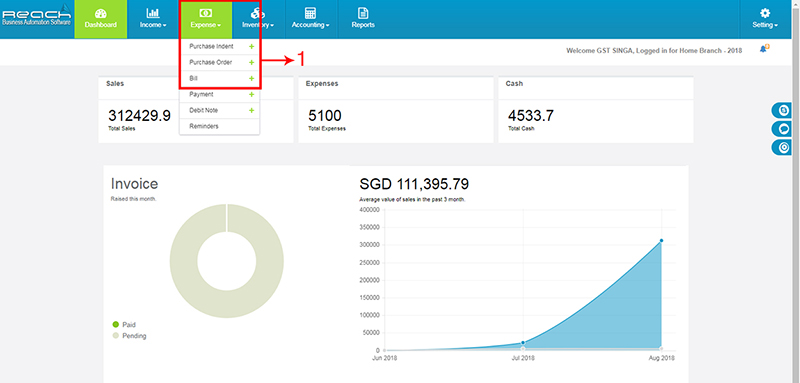Choose Purchase Order menu entry
Viewport: 800px width, 383px height.
click(x=211, y=62)
